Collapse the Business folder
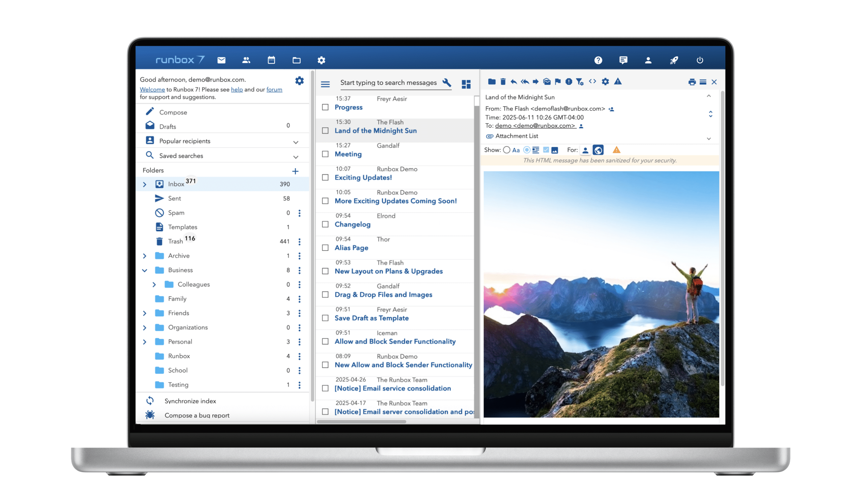849x504 pixels. click(145, 270)
